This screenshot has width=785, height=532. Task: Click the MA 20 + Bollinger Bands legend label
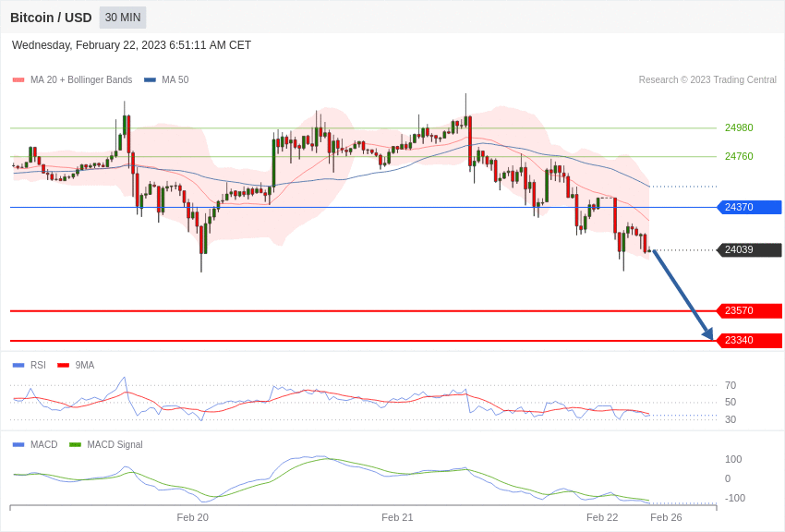click(x=81, y=79)
